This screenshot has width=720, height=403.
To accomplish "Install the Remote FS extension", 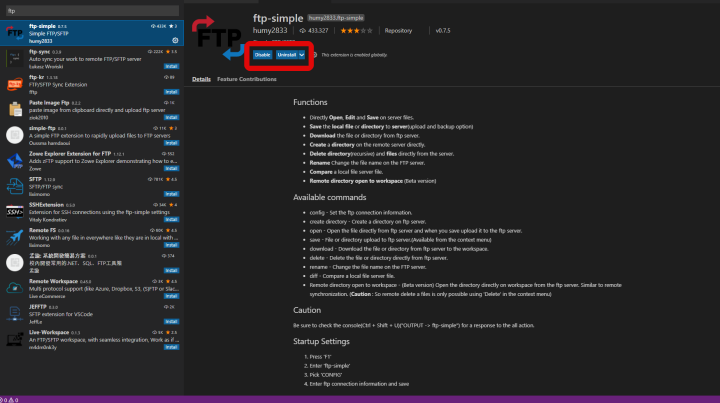I will (171, 245).
